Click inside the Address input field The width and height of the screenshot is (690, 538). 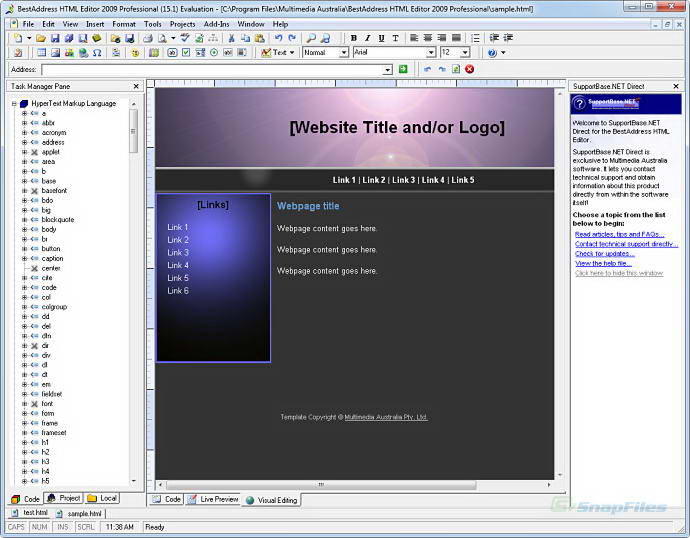pos(213,70)
